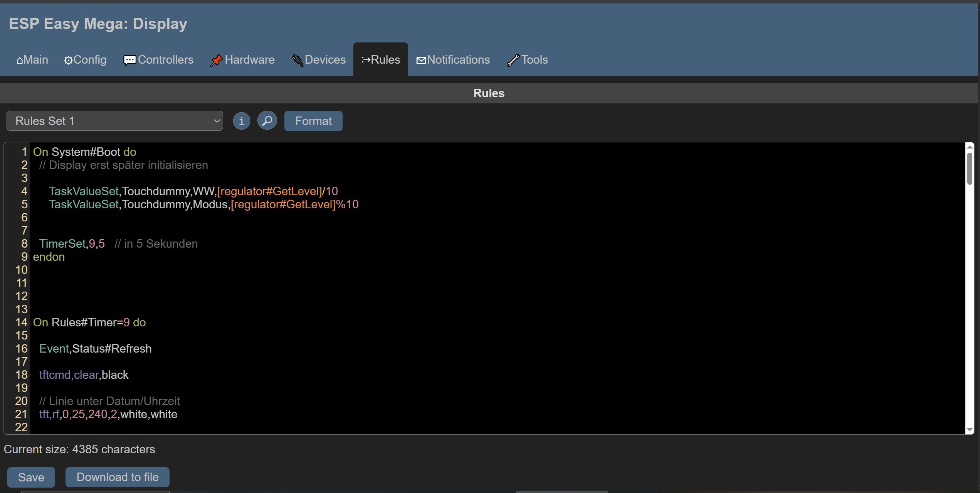Open the Tools tab
Screen dimensions: 980x493
(527, 60)
